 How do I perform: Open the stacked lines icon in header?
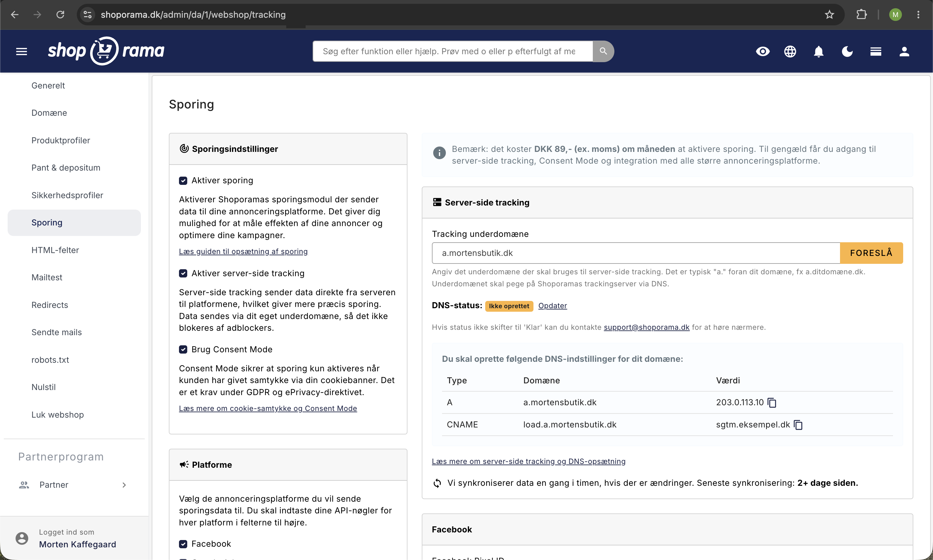876,51
